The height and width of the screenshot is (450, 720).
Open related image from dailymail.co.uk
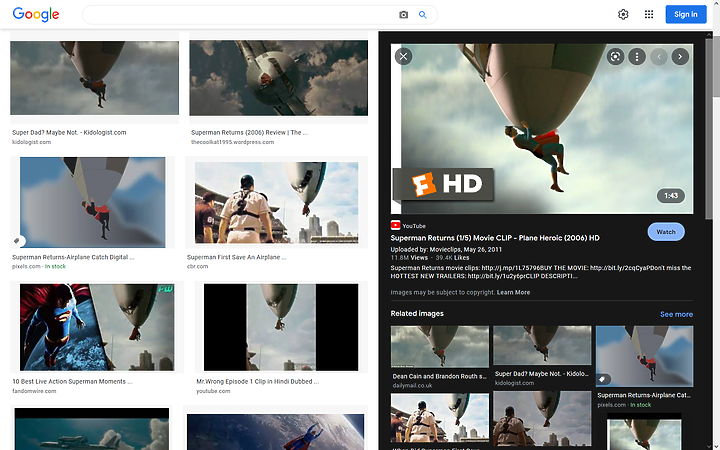439,347
